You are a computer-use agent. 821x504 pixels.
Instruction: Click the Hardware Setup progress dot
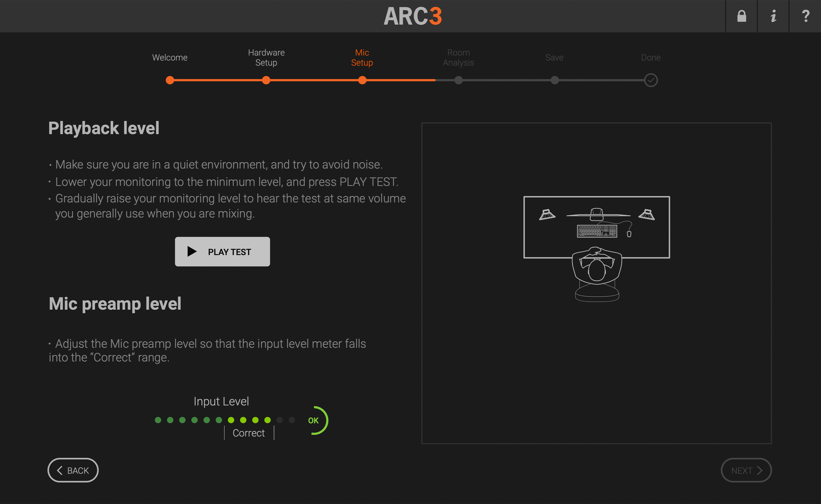click(266, 80)
